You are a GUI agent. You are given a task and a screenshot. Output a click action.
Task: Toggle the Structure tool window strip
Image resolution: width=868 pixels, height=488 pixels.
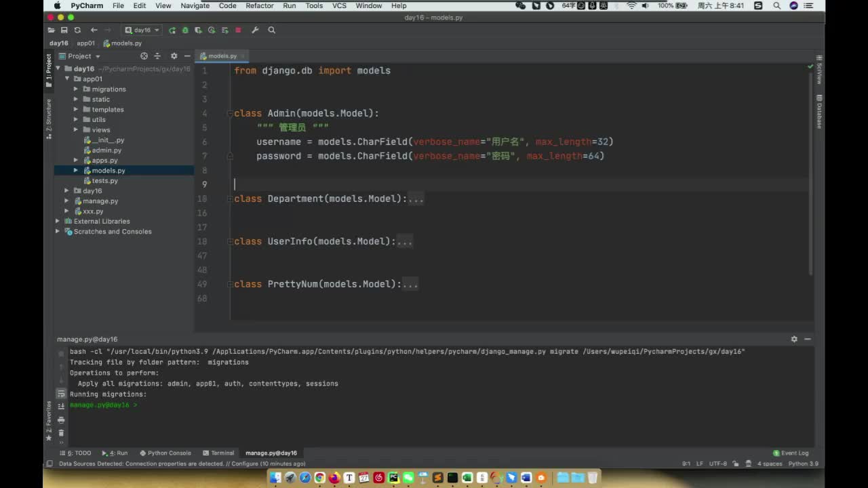48,119
